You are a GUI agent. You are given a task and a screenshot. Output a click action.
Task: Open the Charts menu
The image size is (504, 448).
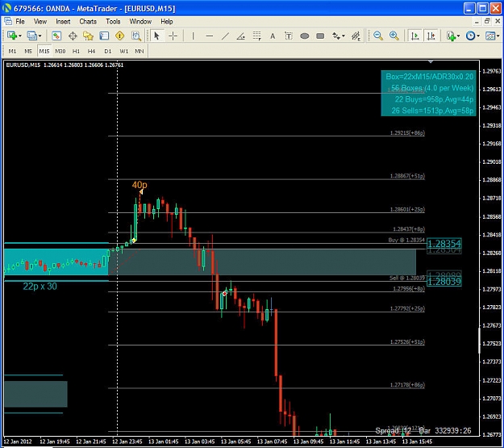coord(88,22)
